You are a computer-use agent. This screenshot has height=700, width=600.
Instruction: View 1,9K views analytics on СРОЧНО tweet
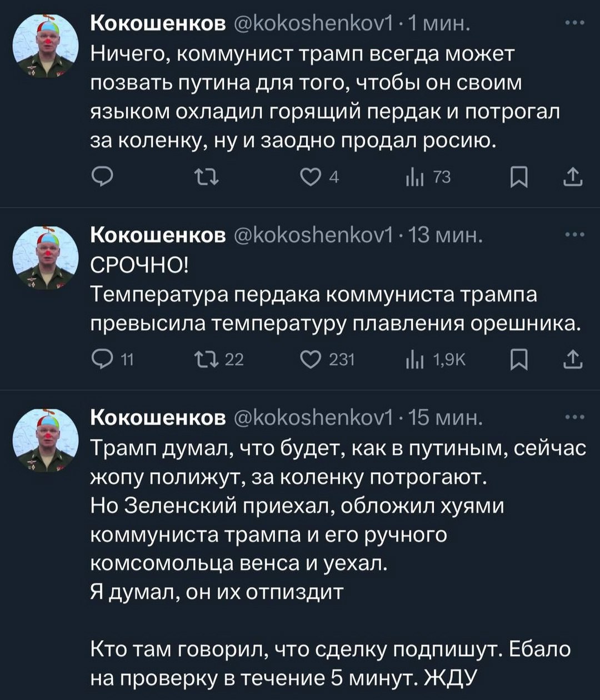415,360
